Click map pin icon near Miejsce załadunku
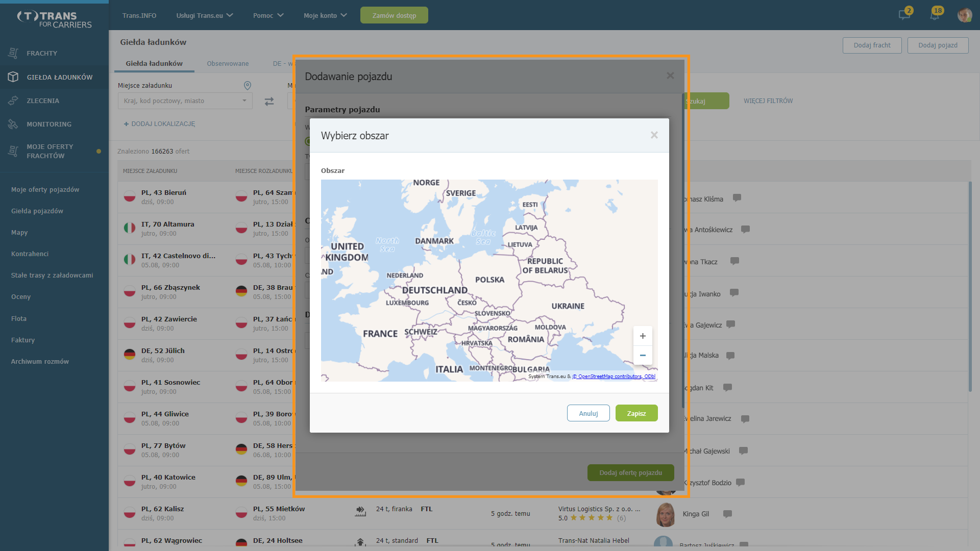This screenshot has width=980, height=551. click(x=248, y=85)
